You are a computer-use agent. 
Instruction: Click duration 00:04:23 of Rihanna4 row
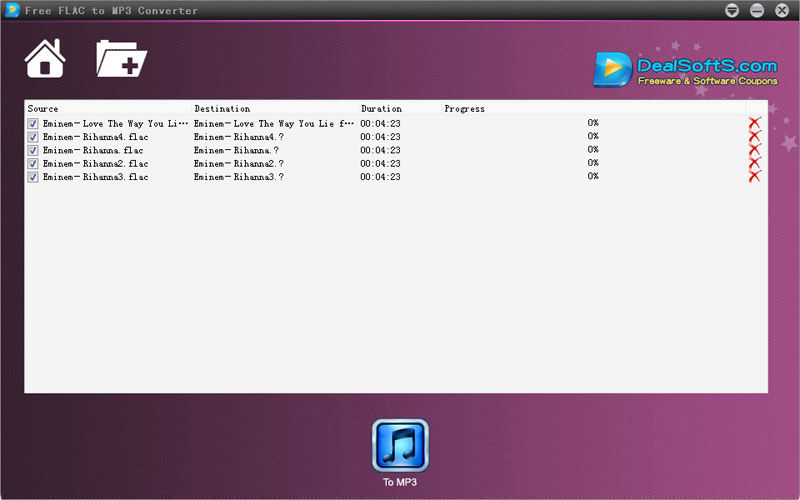(380, 137)
